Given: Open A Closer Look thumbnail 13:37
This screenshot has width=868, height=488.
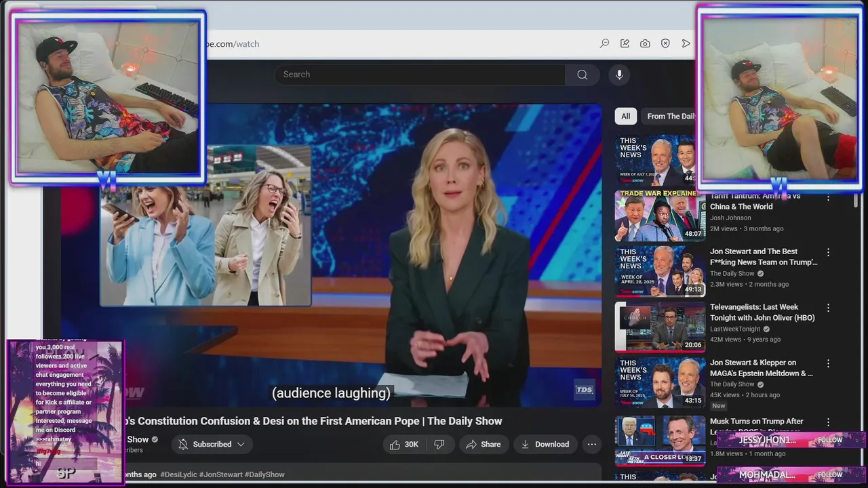Looking at the screenshot, I should pos(660,440).
